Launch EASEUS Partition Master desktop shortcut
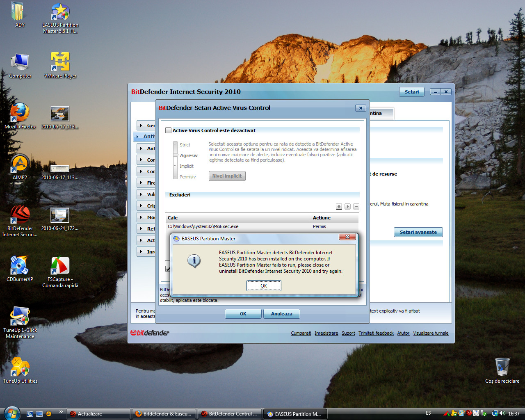 coord(60,18)
